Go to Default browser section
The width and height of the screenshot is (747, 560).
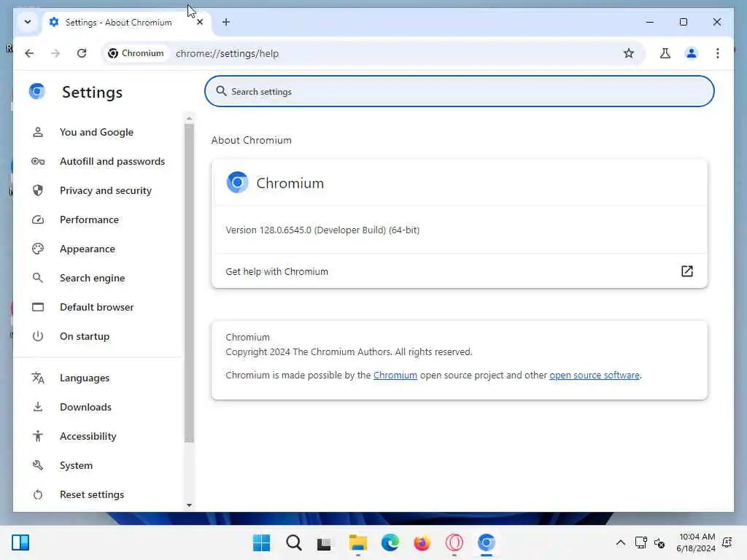tap(97, 307)
